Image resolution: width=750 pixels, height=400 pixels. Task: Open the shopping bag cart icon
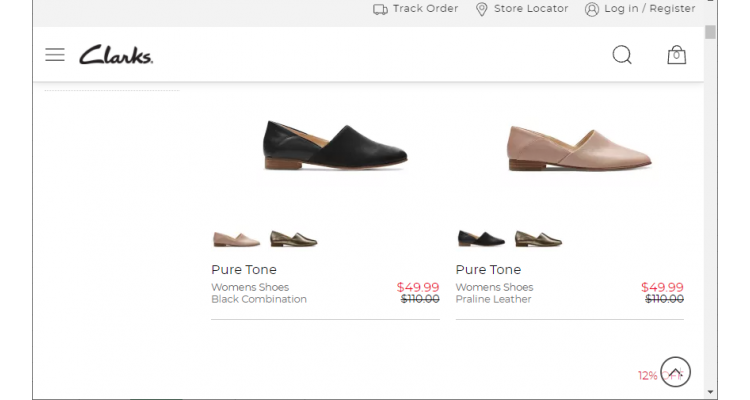point(676,55)
